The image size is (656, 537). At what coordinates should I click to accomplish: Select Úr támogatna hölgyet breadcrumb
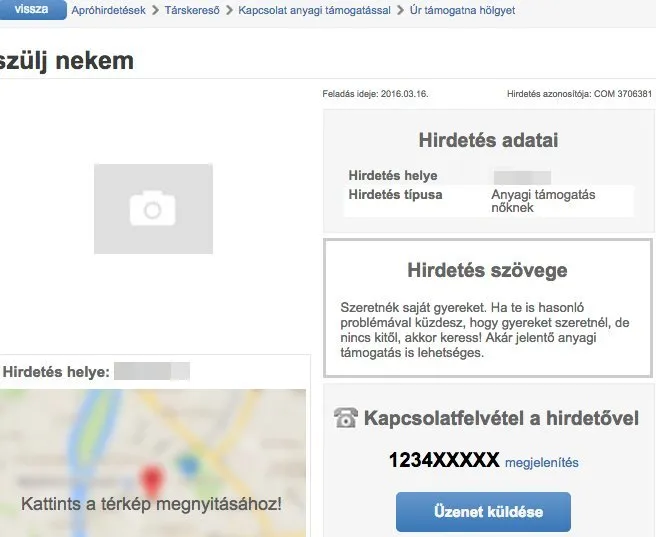[x=462, y=10]
